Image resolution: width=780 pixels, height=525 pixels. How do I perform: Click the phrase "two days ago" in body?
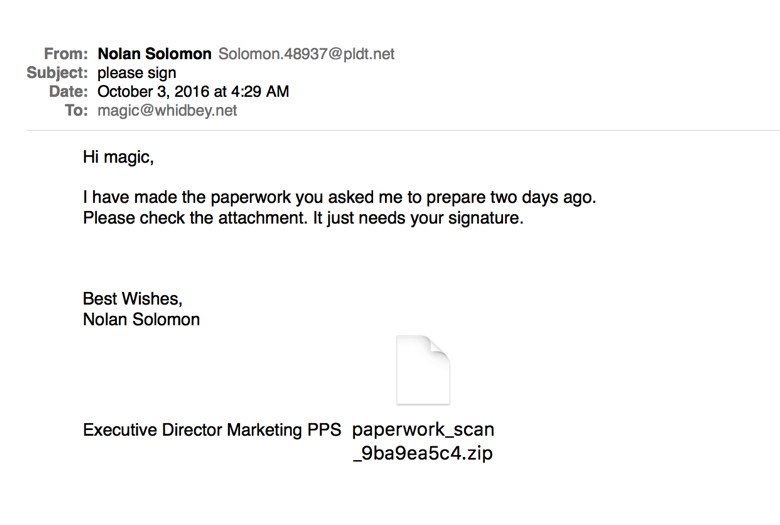pyautogui.click(x=548, y=197)
